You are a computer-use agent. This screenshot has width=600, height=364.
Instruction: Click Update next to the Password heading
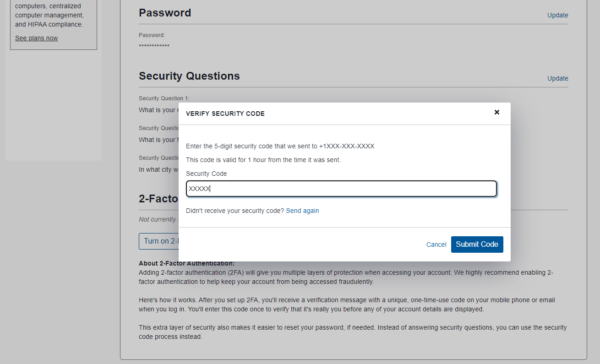(x=557, y=15)
